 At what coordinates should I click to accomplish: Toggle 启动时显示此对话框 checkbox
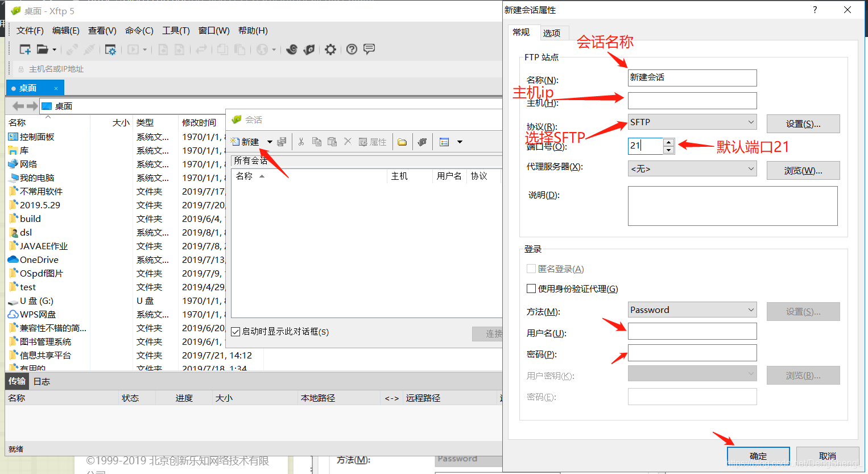click(x=235, y=331)
